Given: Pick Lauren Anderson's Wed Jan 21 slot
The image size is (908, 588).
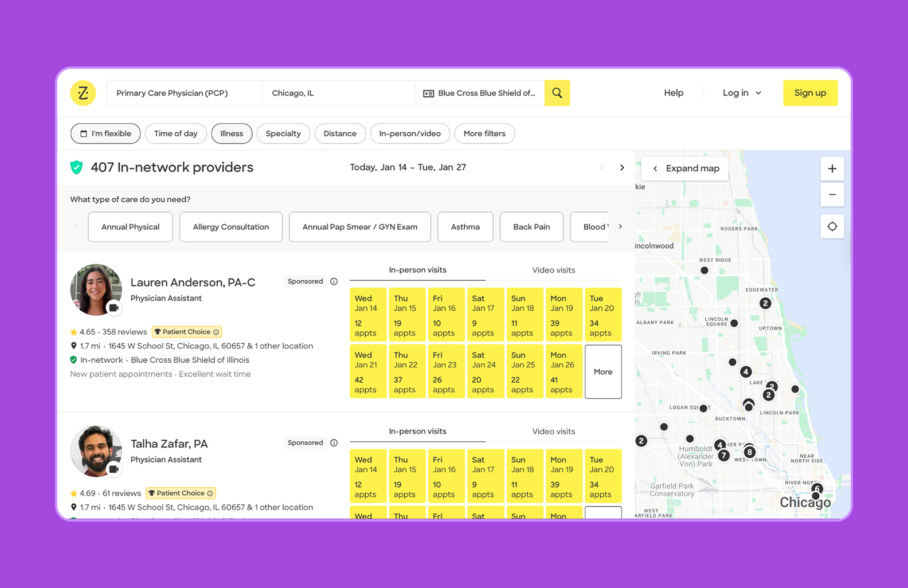Looking at the screenshot, I should tap(368, 372).
